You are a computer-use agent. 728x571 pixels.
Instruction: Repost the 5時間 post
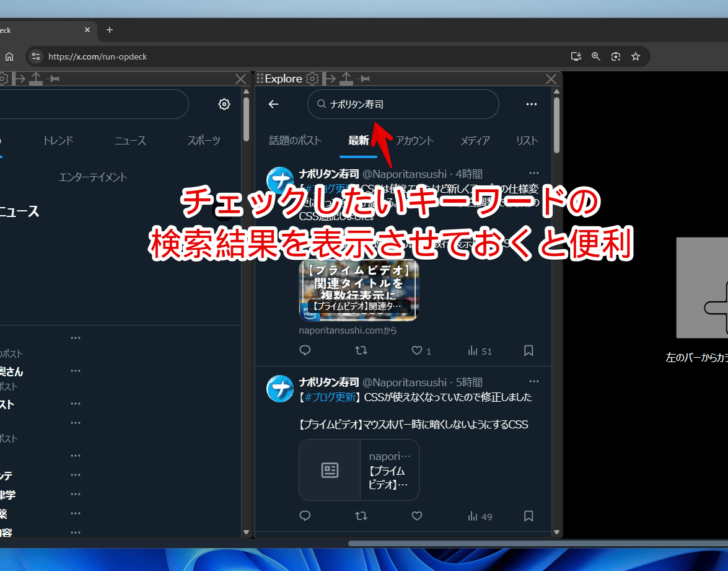coord(361,516)
